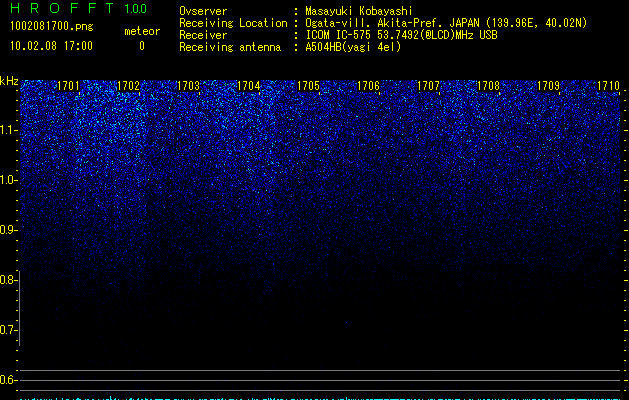The width and height of the screenshot is (629, 400).
Task: Click the 1707 time marker
Action: (428, 86)
